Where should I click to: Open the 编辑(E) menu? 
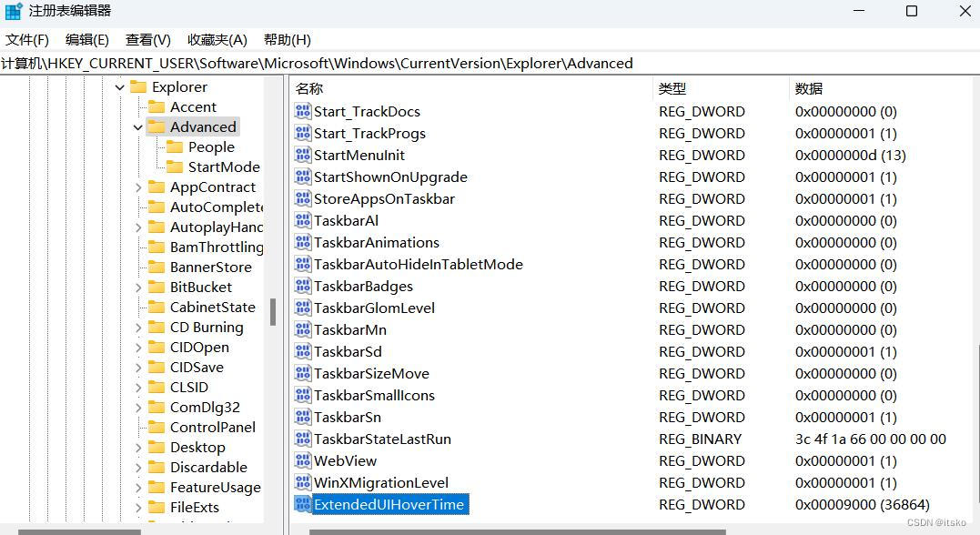tap(86, 40)
